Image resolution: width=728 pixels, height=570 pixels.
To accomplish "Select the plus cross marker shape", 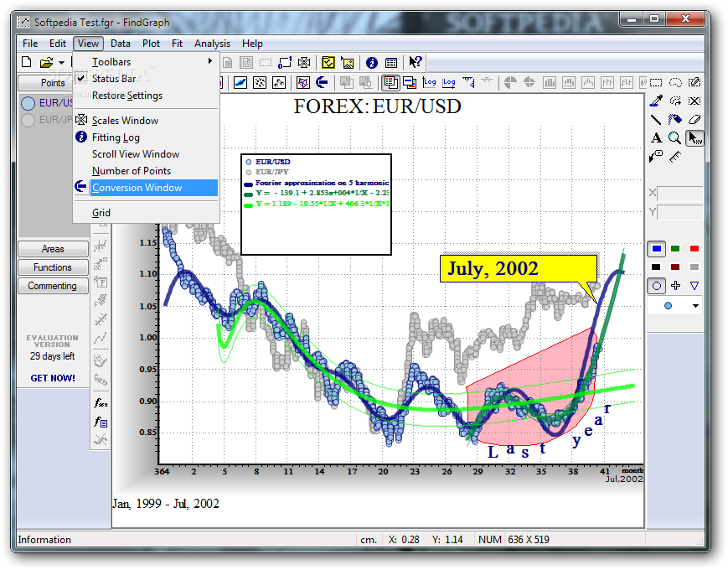I will tap(675, 286).
